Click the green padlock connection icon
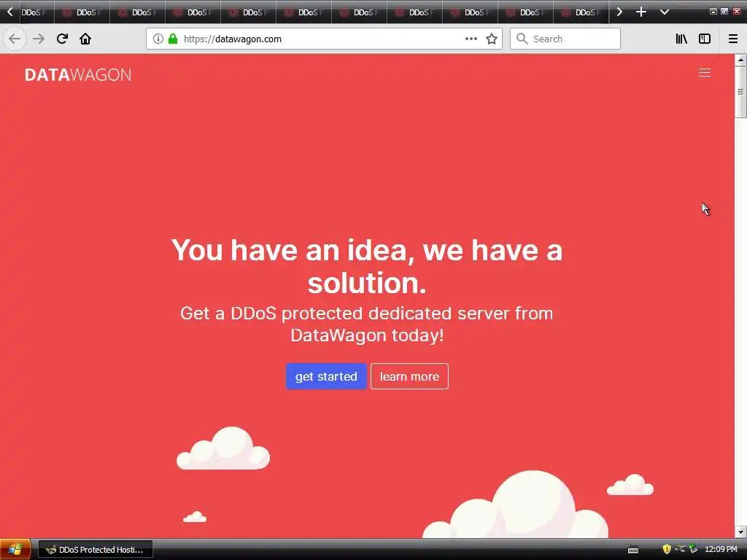The height and width of the screenshot is (560, 747). [x=173, y=39]
